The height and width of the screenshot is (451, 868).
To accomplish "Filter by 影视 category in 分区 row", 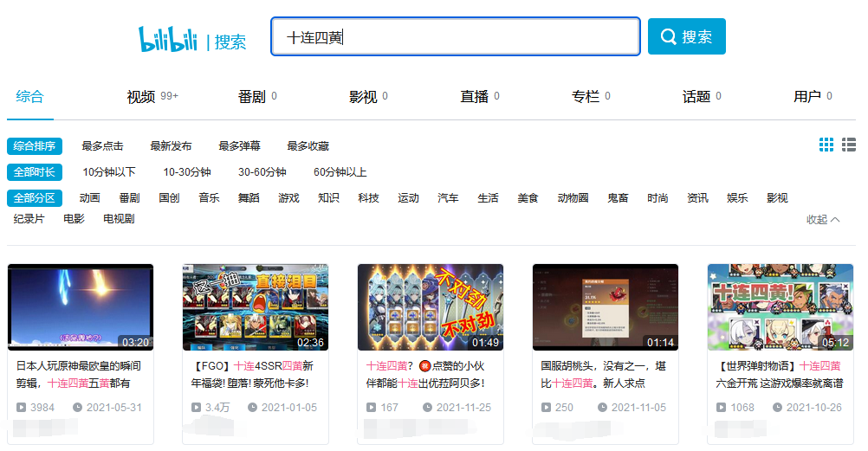I will pyautogui.click(x=777, y=198).
